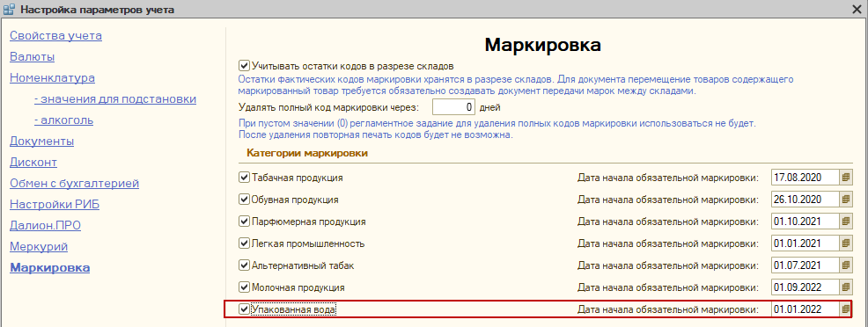Image resolution: width=868 pixels, height=327 pixels.
Task: Click the window icon in title bar
Action: pos(9,9)
